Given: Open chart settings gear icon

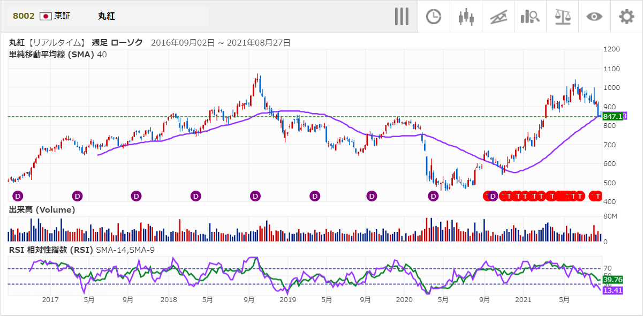Looking at the screenshot, I should point(626,17).
